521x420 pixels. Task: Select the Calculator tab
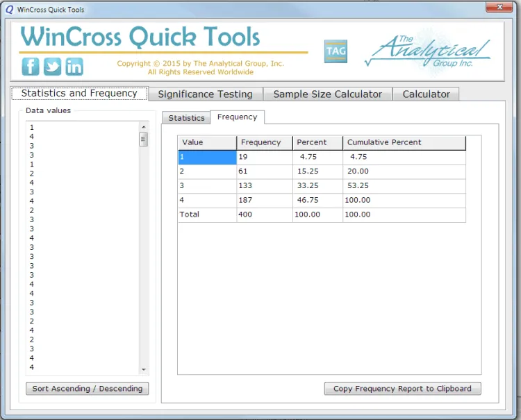click(426, 94)
